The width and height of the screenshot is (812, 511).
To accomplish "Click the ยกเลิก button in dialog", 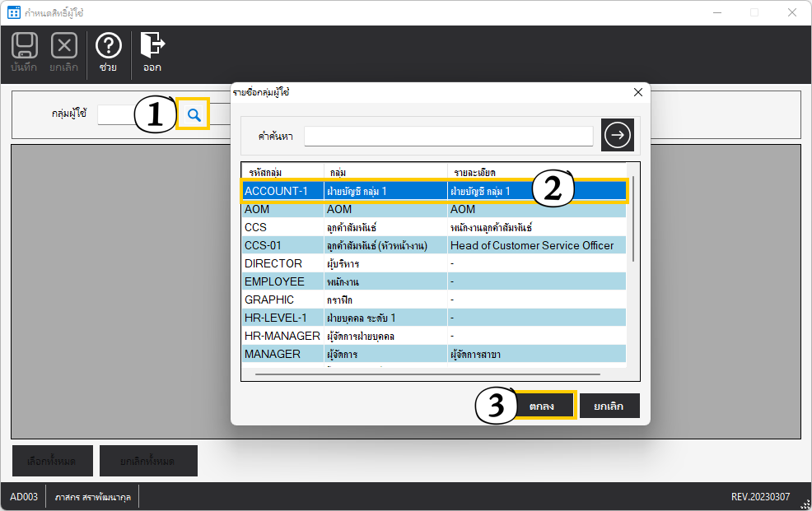I will (609, 406).
